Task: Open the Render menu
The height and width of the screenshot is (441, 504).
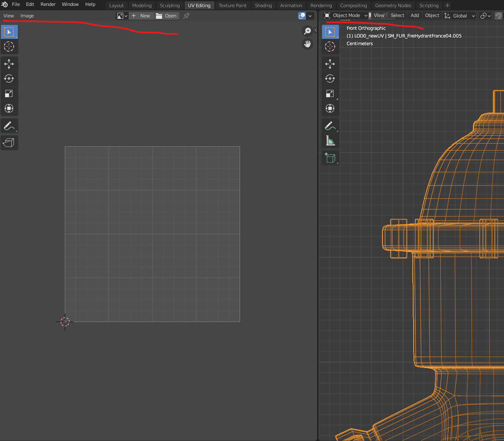Action: click(x=48, y=4)
